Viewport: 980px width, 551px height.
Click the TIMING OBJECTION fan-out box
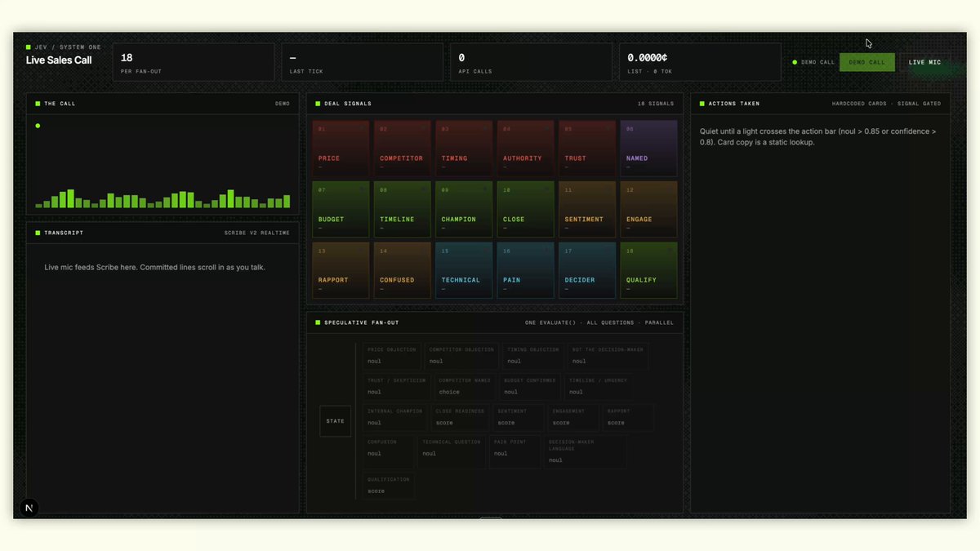(533, 356)
